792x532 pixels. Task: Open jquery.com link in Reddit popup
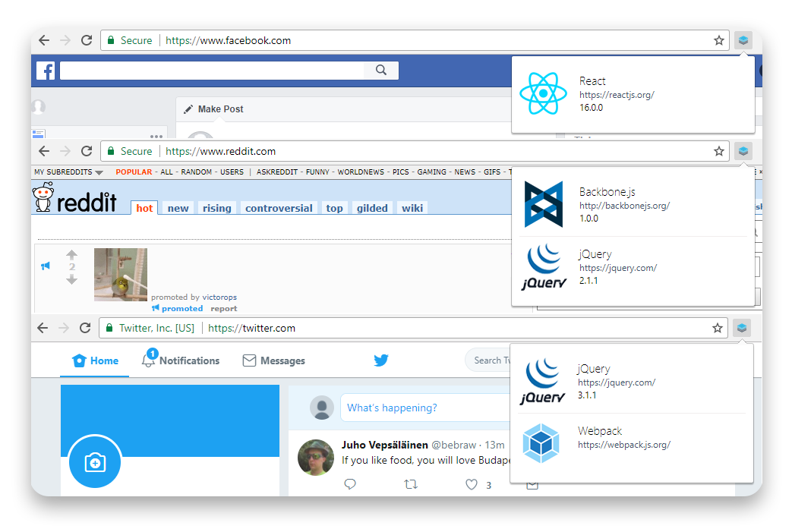(x=618, y=267)
